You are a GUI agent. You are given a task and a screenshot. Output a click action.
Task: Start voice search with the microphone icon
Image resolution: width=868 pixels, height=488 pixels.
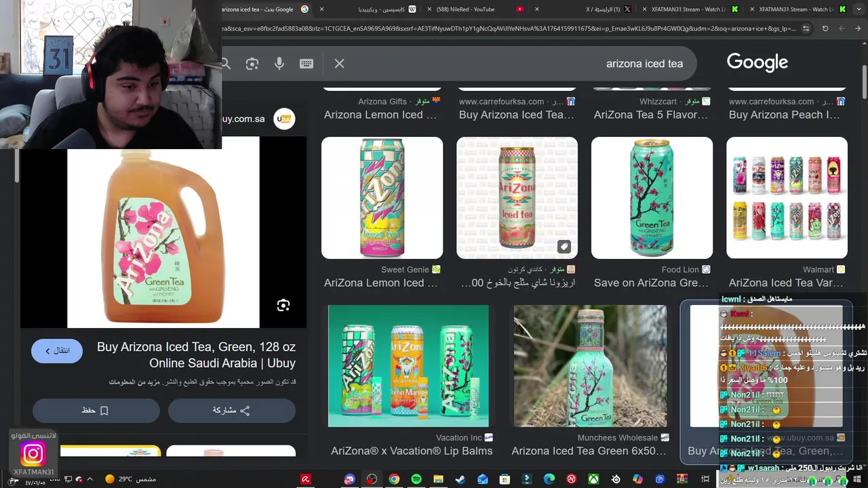point(279,64)
